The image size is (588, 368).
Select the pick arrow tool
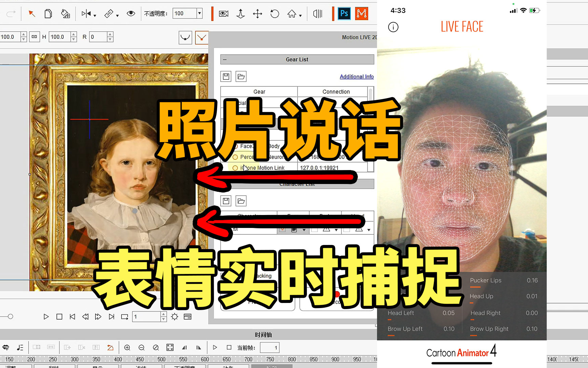pos(32,14)
